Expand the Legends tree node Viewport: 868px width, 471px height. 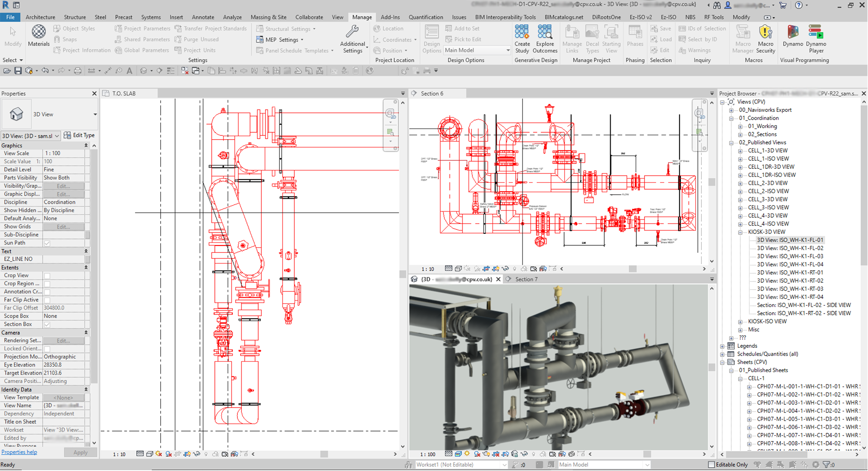[x=722, y=346]
